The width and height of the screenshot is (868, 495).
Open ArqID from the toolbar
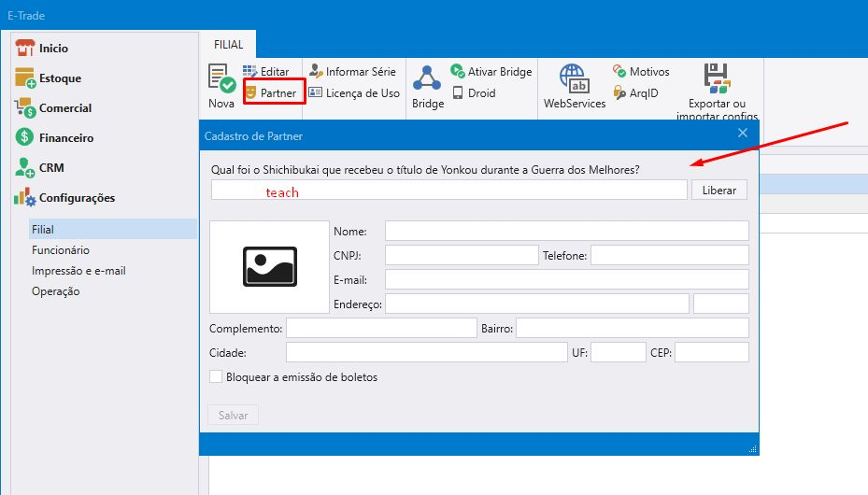pos(636,93)
